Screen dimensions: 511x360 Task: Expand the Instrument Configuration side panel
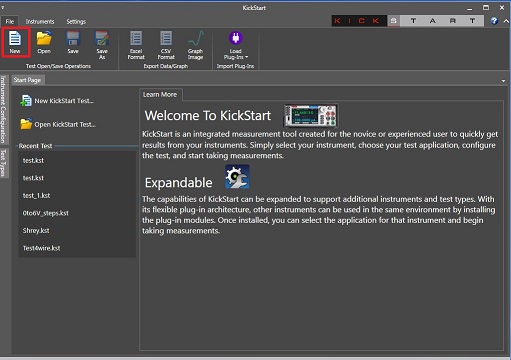click(4, 110)
